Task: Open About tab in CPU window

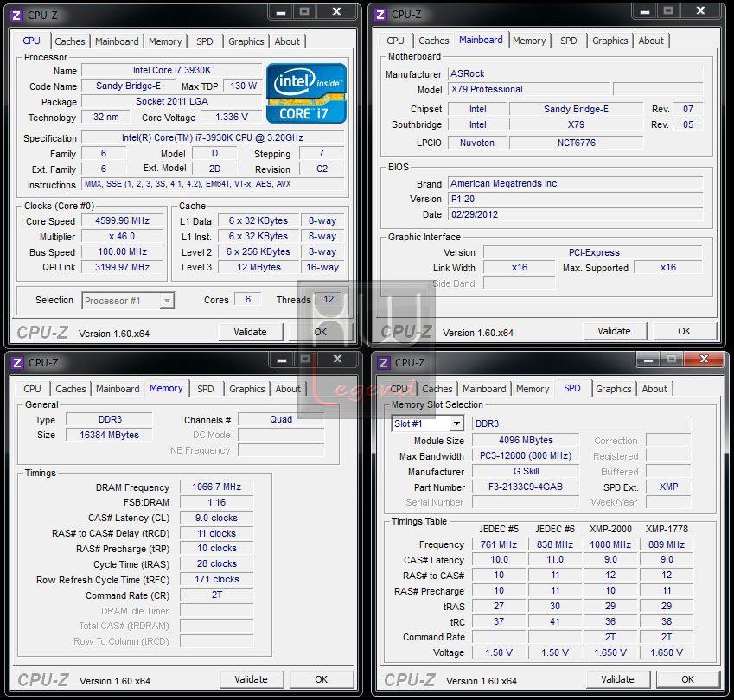Action: click(x=287, y=41)
